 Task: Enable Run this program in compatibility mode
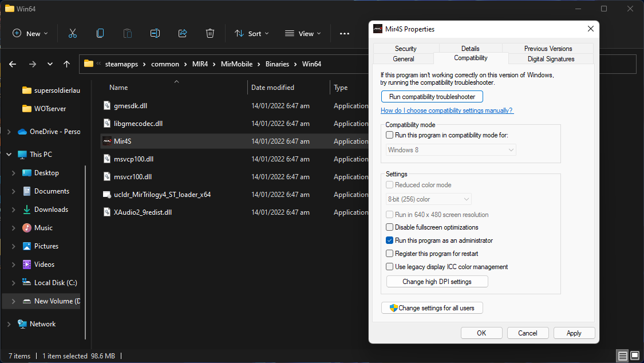389,135
